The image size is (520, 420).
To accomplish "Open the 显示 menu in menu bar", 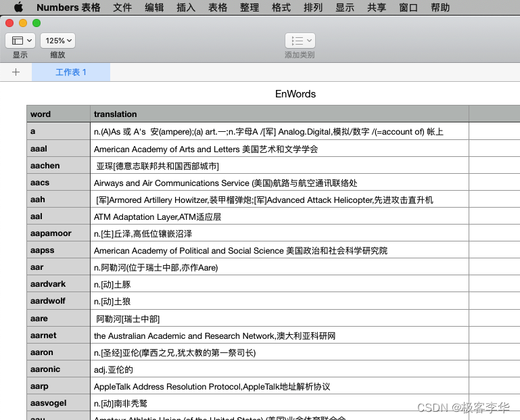I will pos(345,7).
